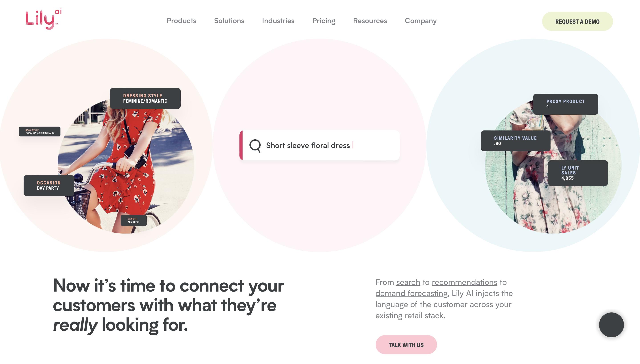Select the Occasion Day Party tag
This screenshot has height=364, width=640.
[49, 186]
